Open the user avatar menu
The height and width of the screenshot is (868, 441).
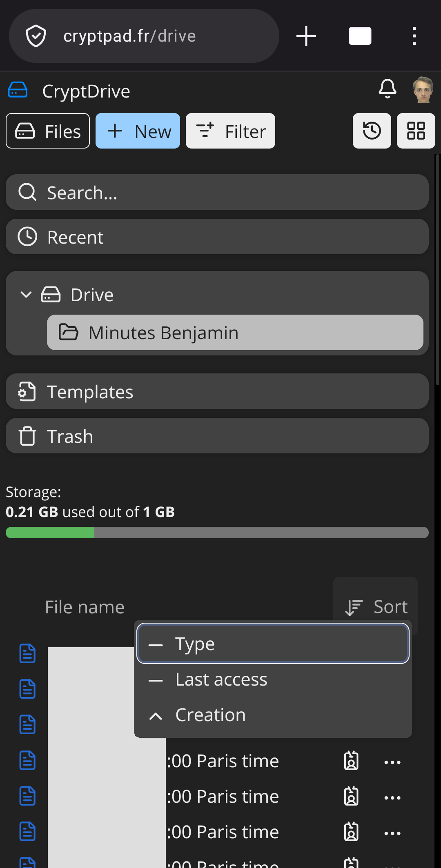423,90
